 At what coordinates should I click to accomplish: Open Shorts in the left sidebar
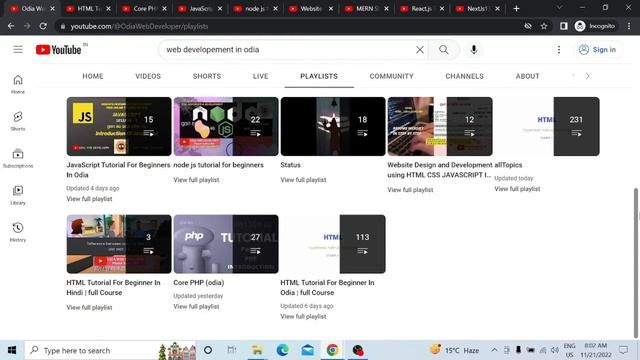point(18,121)
